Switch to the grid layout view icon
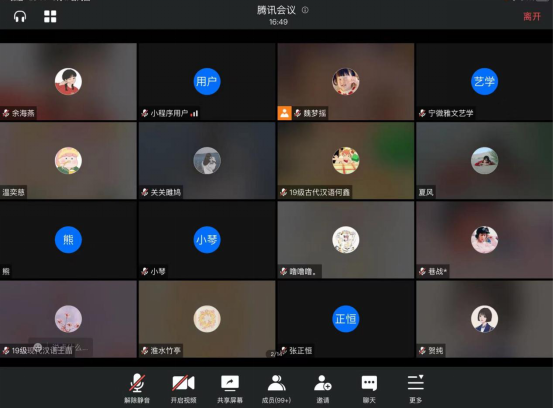 point(50,16)
